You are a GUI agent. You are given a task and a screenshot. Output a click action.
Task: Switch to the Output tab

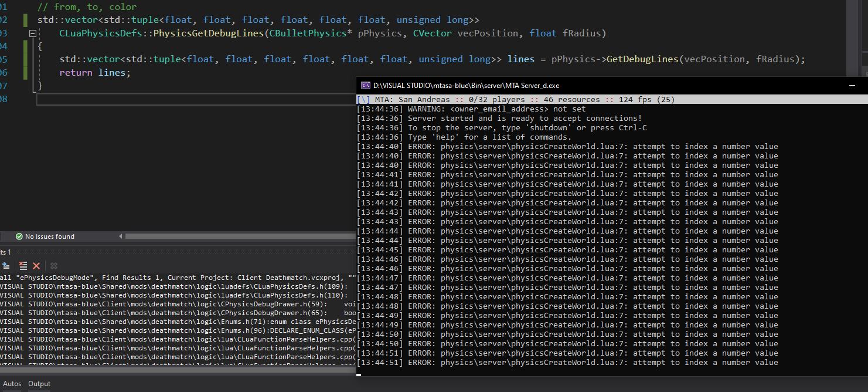point(39,384)
